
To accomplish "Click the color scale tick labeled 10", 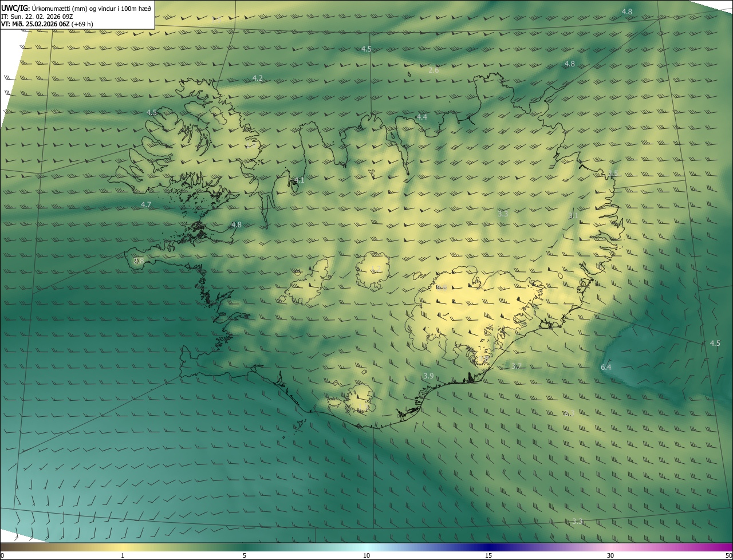I will 366,555.
